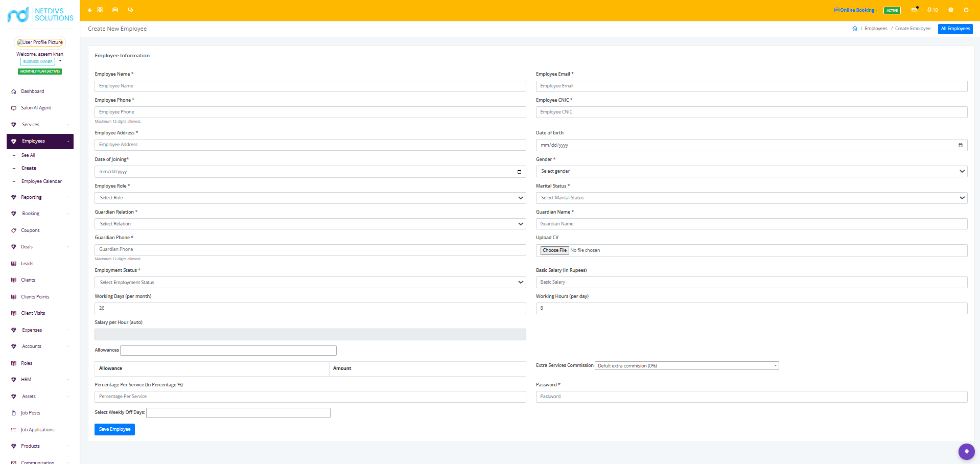Open notifications bell showing 10

(932, 10)
